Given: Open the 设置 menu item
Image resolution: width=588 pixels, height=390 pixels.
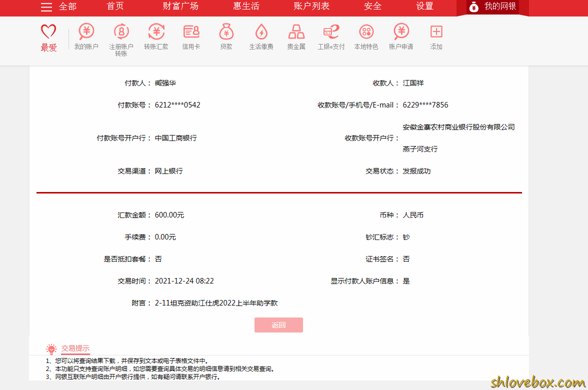Looking at the screenshot, I should 425,6.
